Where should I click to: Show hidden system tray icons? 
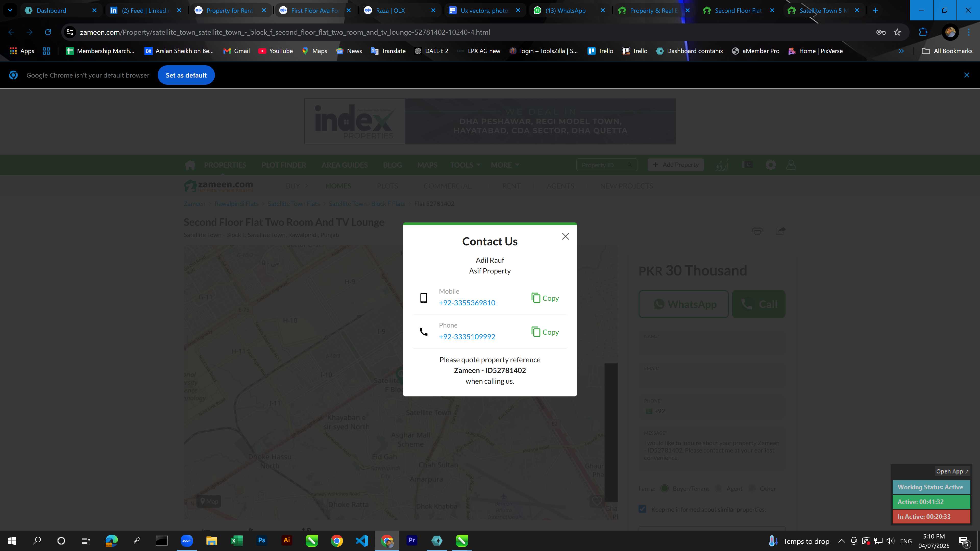click(x=841, y=541)
